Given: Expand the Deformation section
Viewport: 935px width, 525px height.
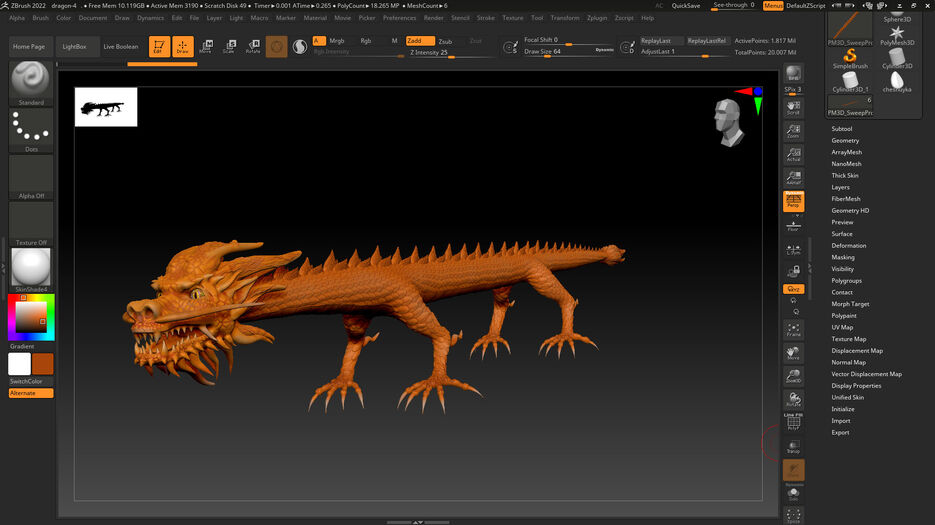Looking at the screenshot, I should coord(849,246).
